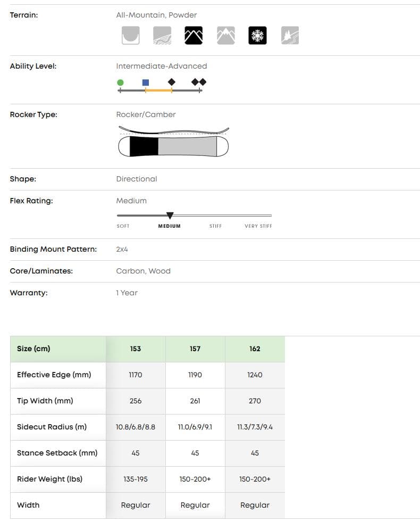Click the single black diamond marker
This screenshot has width=420, height=530.
pos(171,82)
